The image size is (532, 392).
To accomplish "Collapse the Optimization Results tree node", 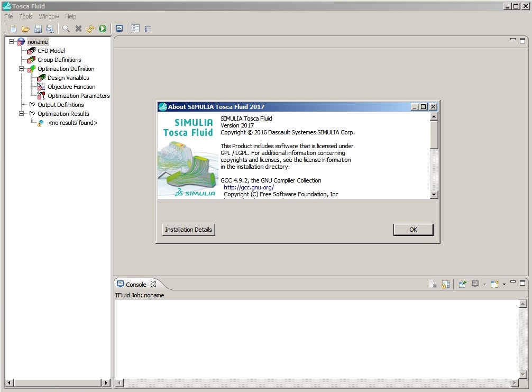I will coord(21,113).
